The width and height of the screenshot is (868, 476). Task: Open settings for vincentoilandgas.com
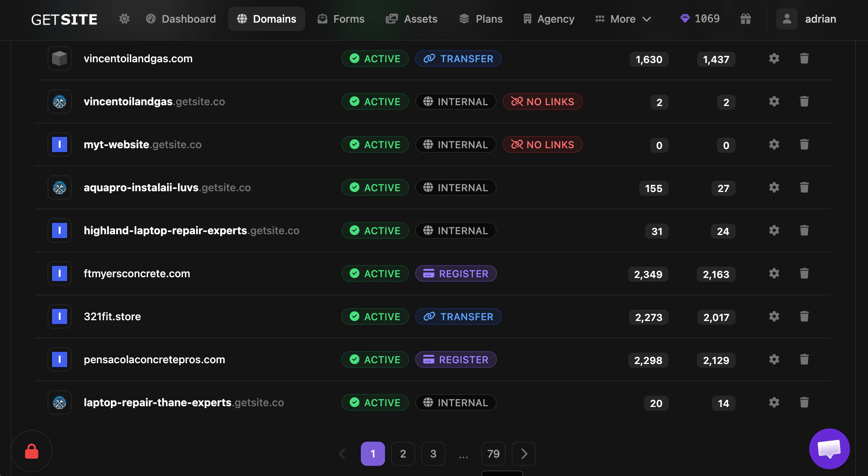coord(774,58)
